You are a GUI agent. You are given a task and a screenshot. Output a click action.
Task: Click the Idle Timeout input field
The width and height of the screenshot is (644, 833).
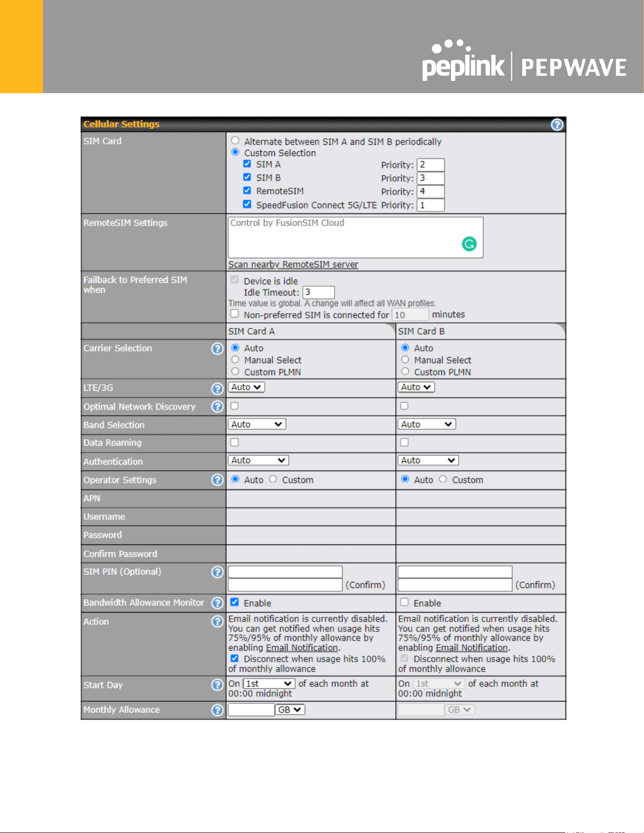318,292
